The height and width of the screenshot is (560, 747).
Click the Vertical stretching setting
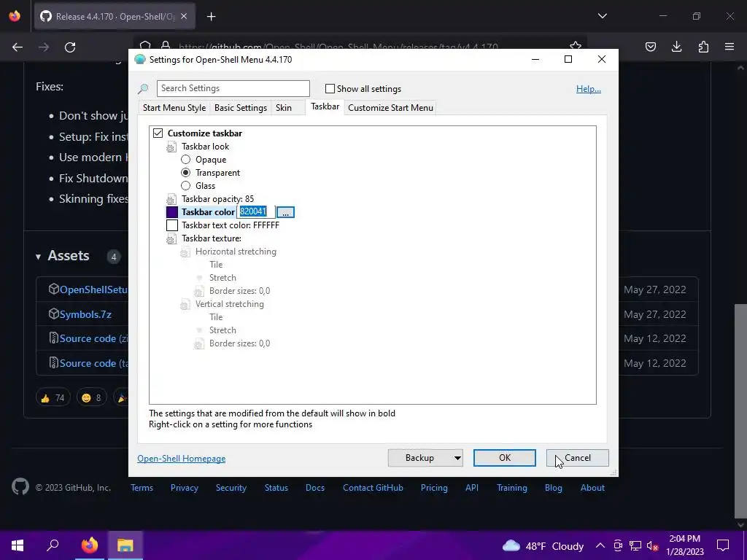(230, 304)
